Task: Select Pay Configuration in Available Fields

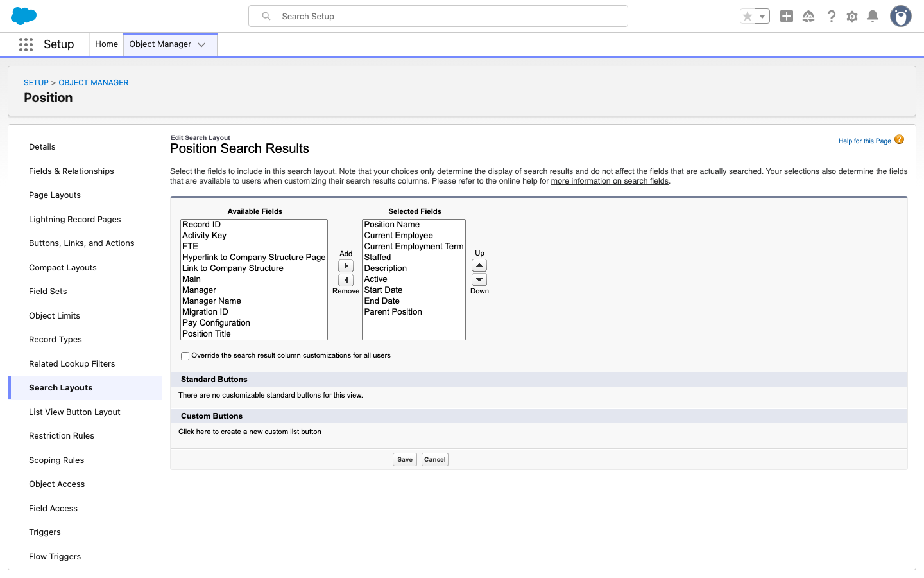Action: [x=254, y=323]
